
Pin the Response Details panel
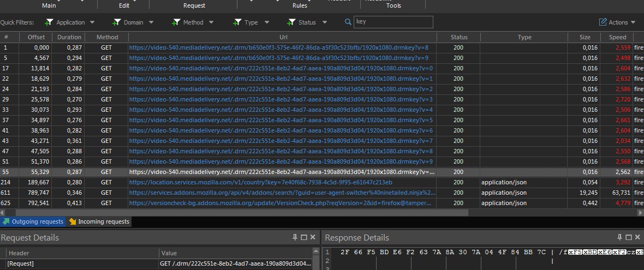(x=619, y=237)
